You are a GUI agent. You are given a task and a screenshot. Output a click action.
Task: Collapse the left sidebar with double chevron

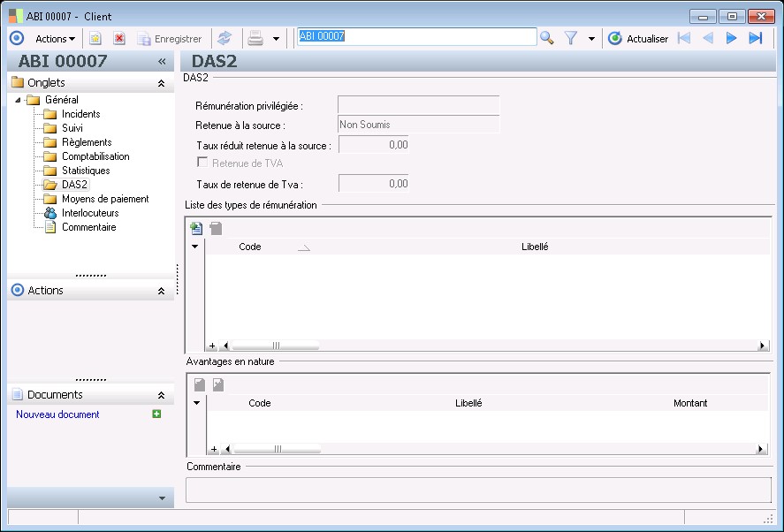[162, 61]
